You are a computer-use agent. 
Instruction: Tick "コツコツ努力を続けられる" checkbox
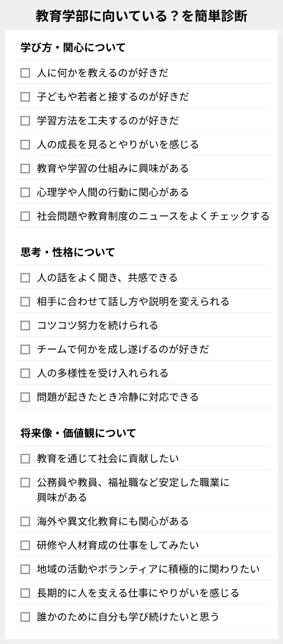pyautogui.click(x=25, y=326)
